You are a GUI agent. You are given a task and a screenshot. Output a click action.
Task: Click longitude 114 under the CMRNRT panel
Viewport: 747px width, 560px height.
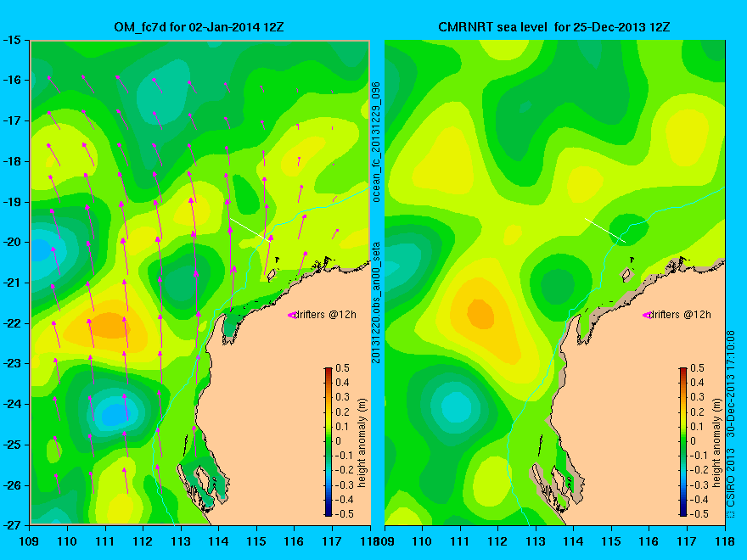(574, 541)
